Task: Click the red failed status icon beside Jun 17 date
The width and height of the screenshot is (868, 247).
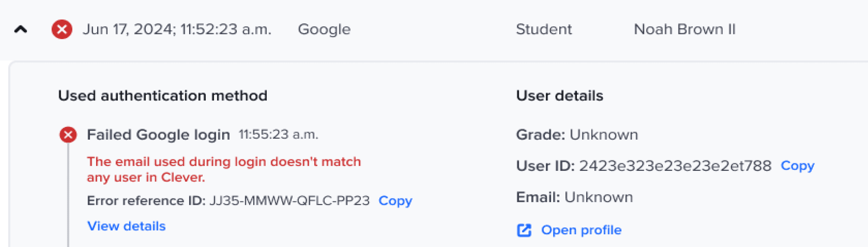Action: (x=62, y=30)
